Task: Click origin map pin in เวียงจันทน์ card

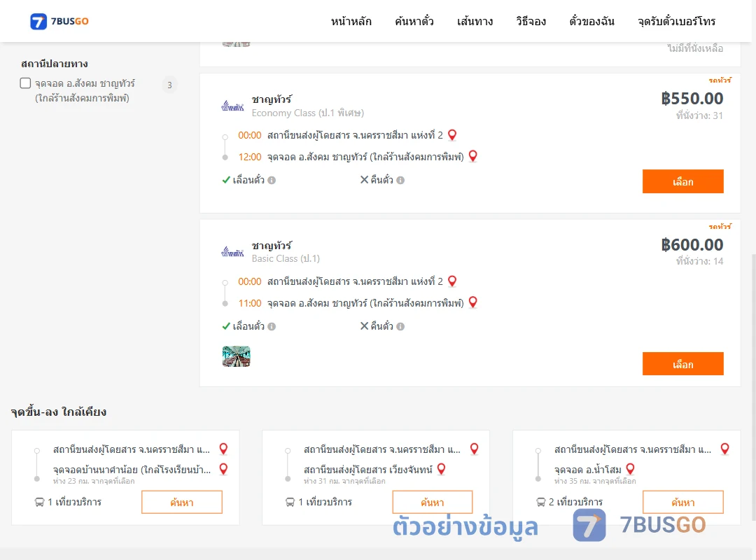Action: pos(475,449)
